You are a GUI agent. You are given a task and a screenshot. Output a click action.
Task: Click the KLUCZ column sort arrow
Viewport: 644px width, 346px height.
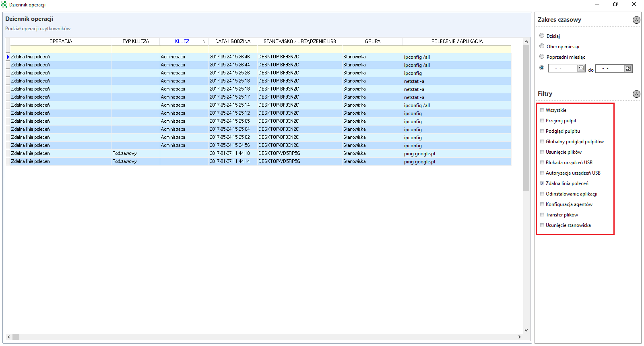click(x=204, y=41)
